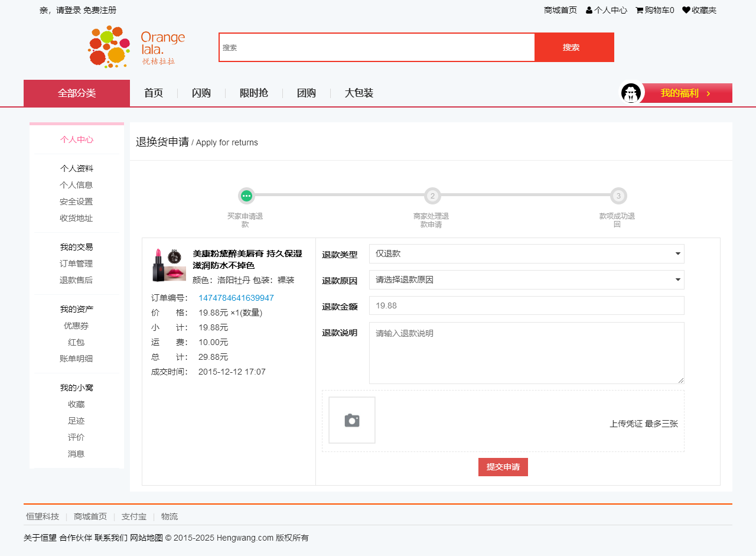This screenshot has height=556, width=756.
Task: Click the lipstick product thumbnail
Action: (169, 265)
